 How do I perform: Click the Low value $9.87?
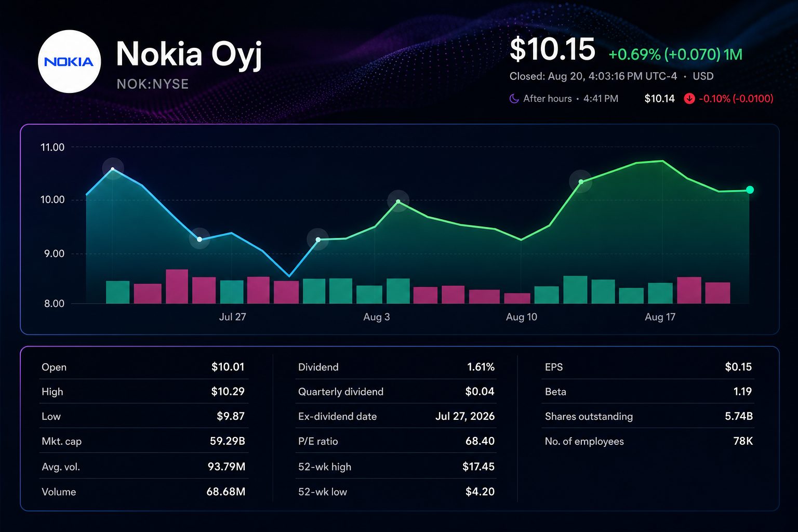[x=231, y=417]
